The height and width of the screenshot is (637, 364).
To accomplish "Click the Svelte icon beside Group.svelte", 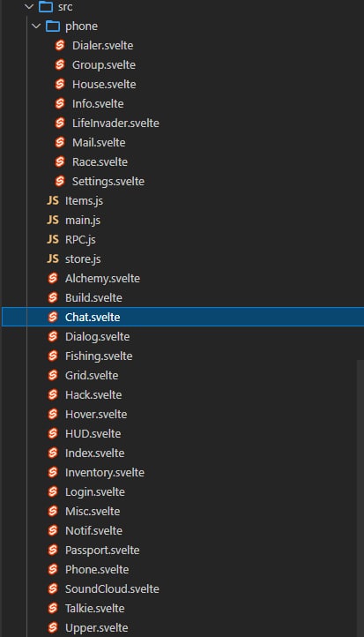I will [60, 64].
